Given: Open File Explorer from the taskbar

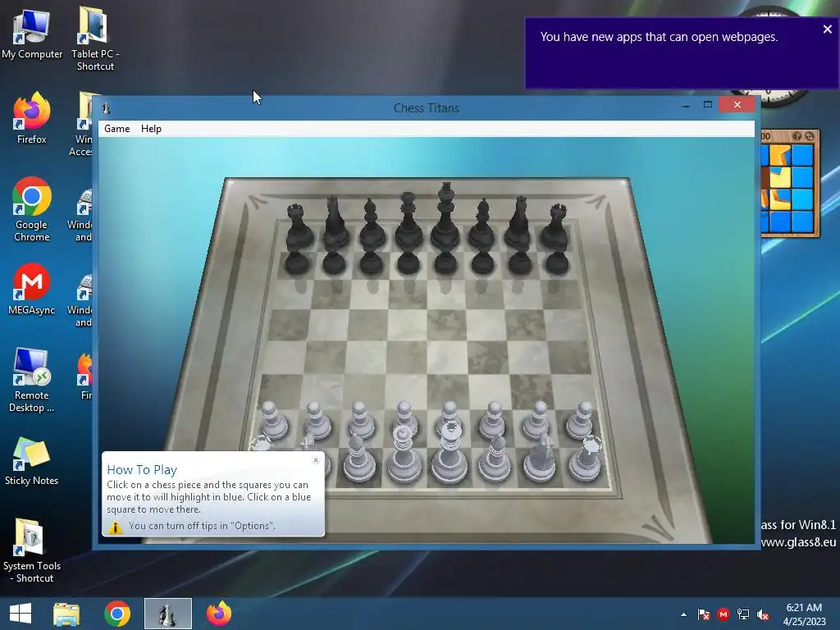Looking at the screenshot, I should (x=66, y=614).
